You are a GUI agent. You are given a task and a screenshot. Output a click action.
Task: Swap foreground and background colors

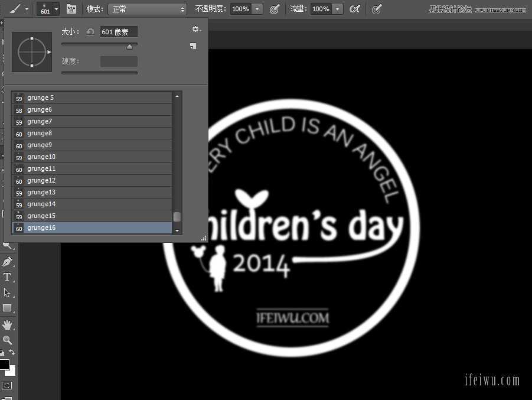[x=12, y=352]
